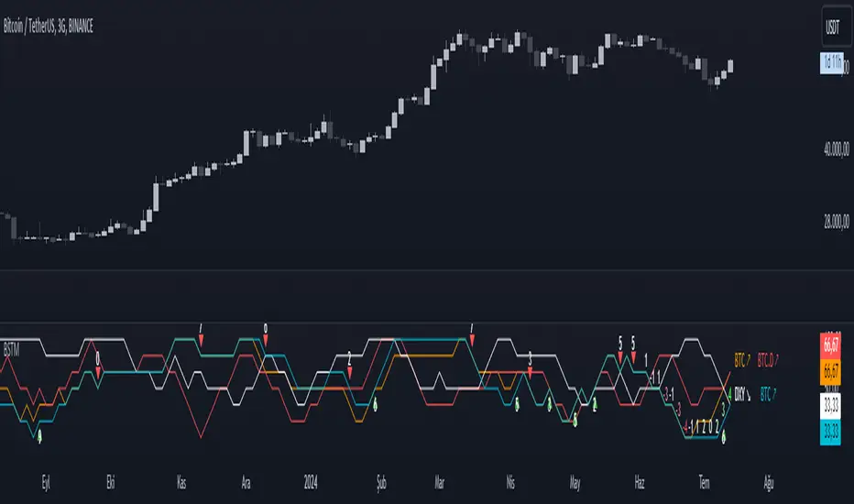Click the Haz month on time axis
The height and width of the screenshot is (504, 854).
tap(640, 483)
